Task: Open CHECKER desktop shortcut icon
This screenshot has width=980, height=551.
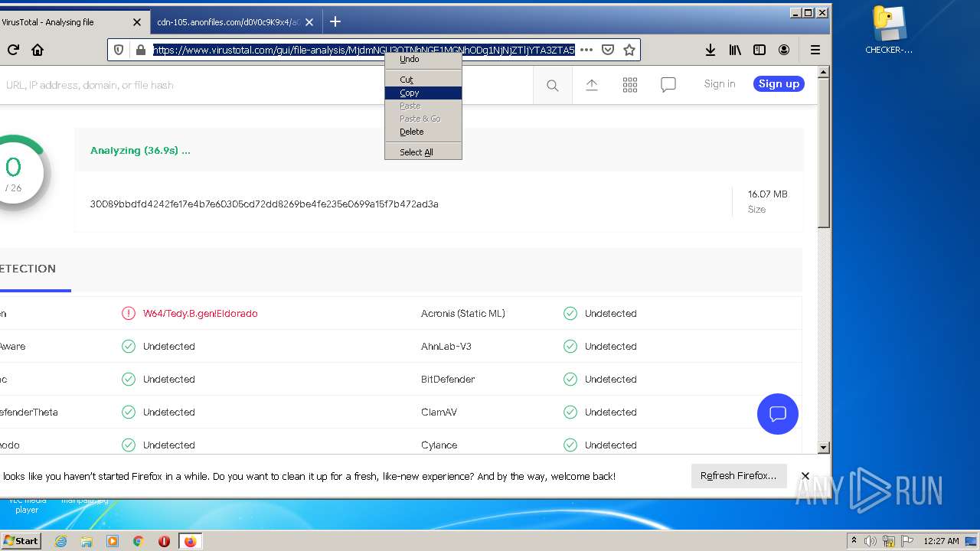Action: pyautogui.click(x=889, y=31)
